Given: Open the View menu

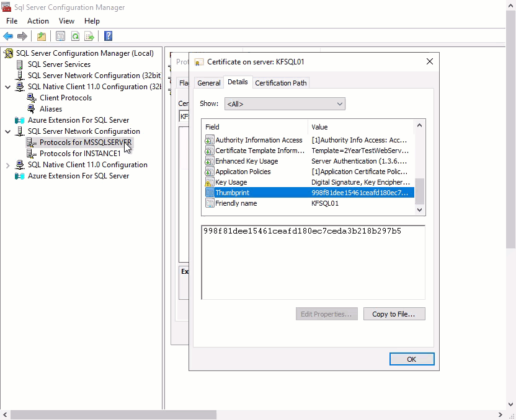Looking at the screenshot, I should [x=66, y=21].
